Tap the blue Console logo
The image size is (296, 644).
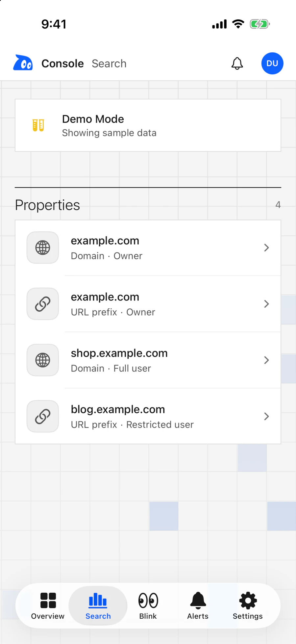pyautogui.click(x=23, y=63)
